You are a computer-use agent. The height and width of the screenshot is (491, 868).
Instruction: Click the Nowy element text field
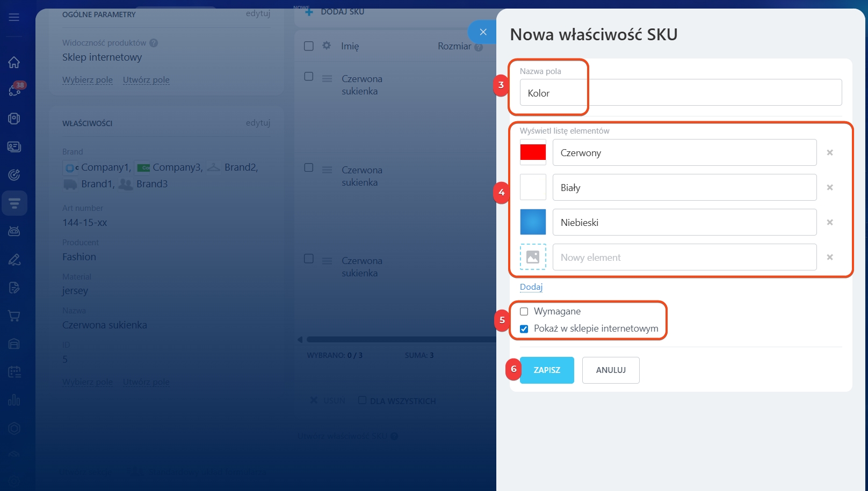(684, 258)
